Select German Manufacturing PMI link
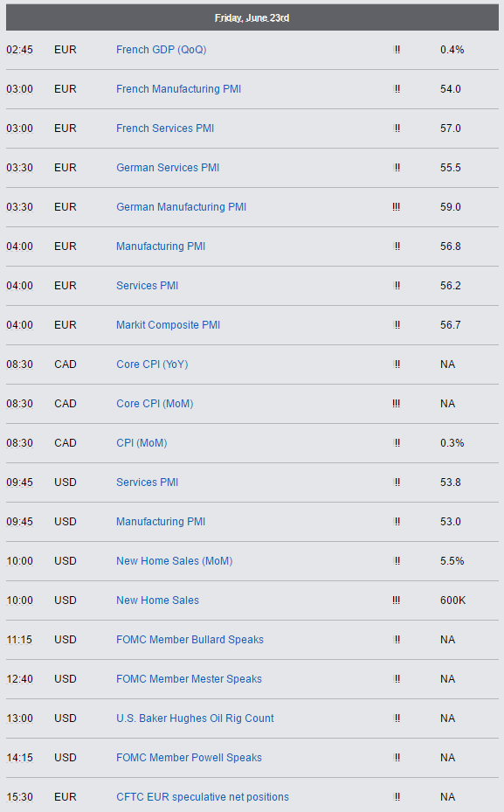The width and height of the screenshot is (504, 812). click(x=181, y=207)
